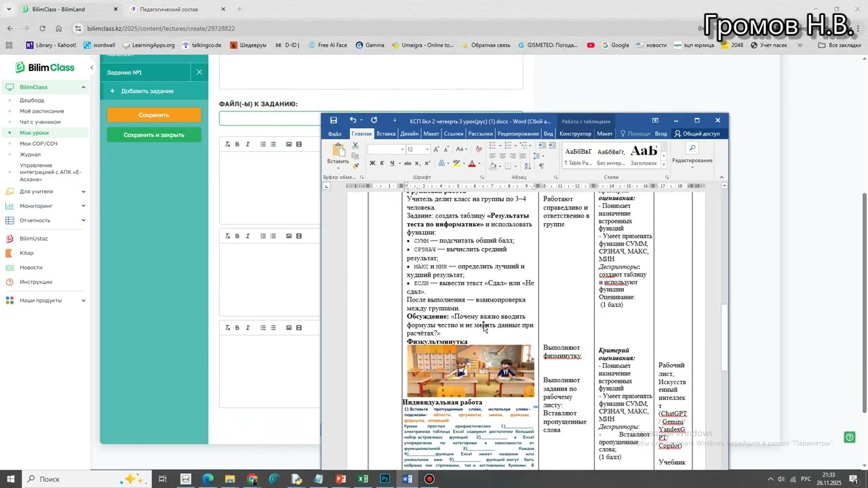Click 'Общий доступ' in the Word window
Viewport: 868px width, 488px height.
[696, 134]
